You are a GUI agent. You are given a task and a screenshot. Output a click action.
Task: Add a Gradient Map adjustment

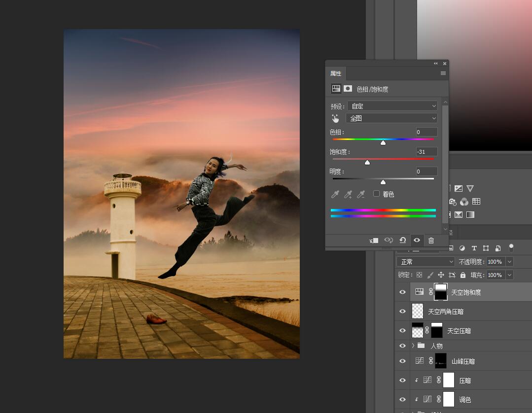470,215
